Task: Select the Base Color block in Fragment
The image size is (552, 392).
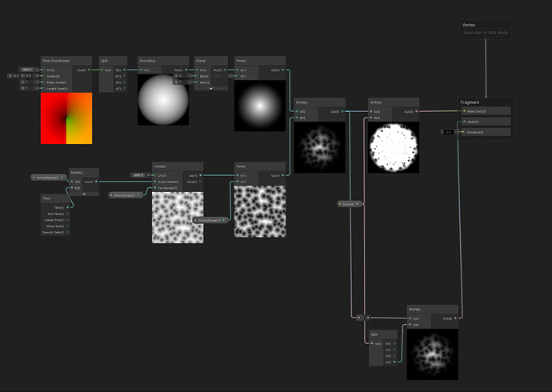Action: click(x=486, y=111)
